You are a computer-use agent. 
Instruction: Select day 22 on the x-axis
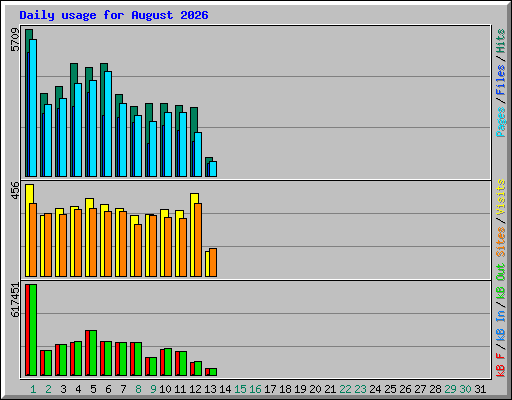pyautogui.click(x=345, y=389)
